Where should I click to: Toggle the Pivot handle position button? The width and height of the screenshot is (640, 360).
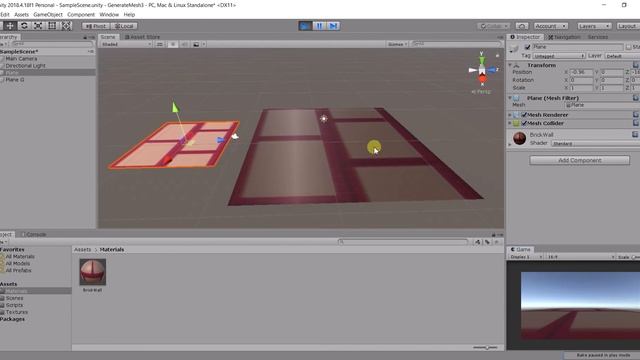point(95,26)
